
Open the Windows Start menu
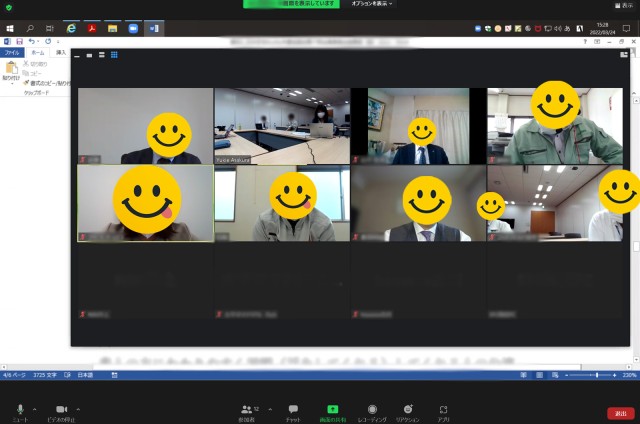(10, 29)
